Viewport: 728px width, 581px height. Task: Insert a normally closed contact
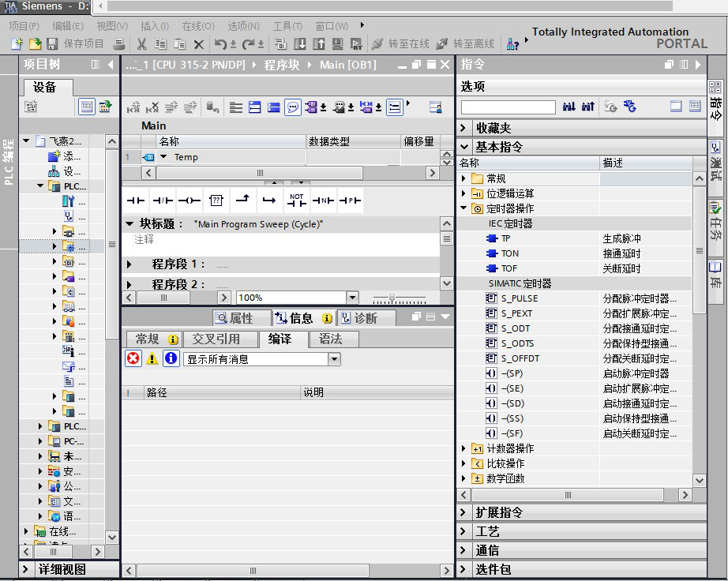(x=163, y=201)
